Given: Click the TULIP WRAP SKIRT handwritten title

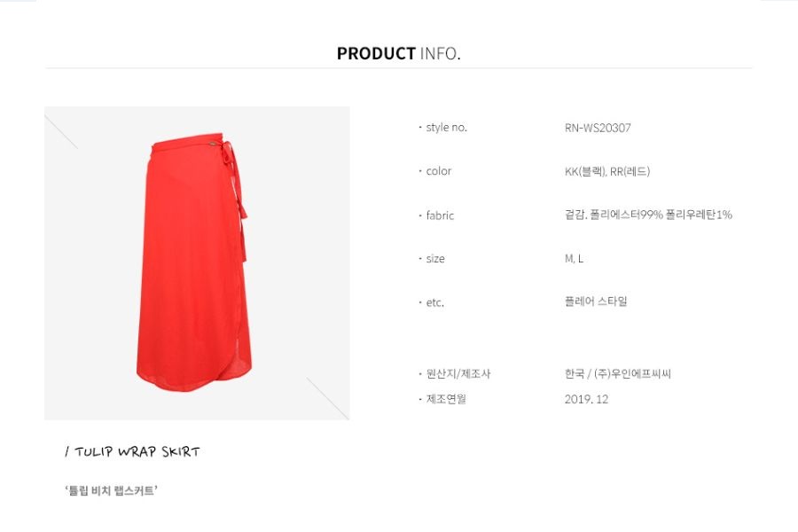Looking at the screenshot, I should [133, 451].
